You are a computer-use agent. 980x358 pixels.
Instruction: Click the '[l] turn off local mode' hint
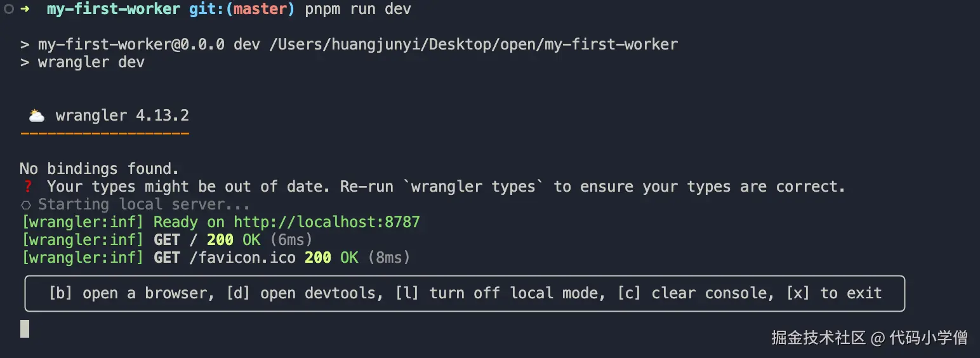(501, 293)
